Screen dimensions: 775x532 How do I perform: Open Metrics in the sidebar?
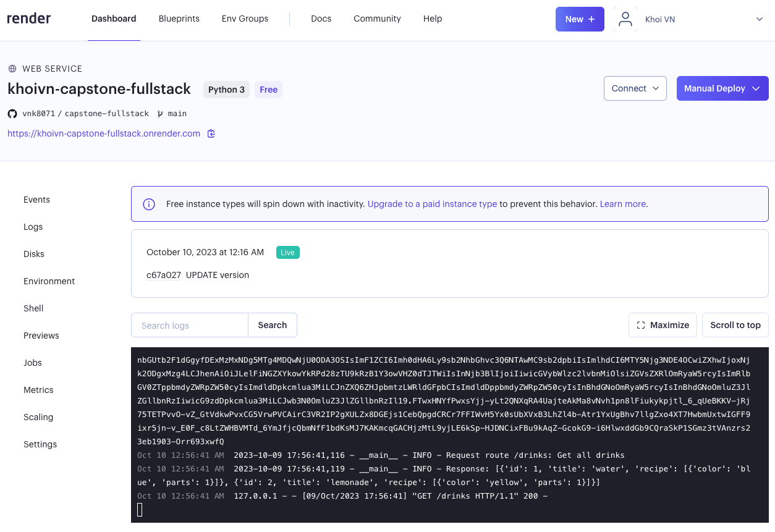[x=38, y=390]
